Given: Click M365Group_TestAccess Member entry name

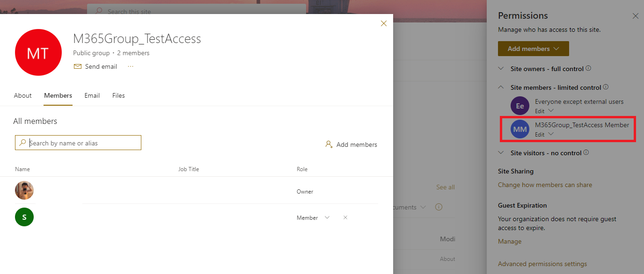Looking at the screenshot, I should [582, 125].
